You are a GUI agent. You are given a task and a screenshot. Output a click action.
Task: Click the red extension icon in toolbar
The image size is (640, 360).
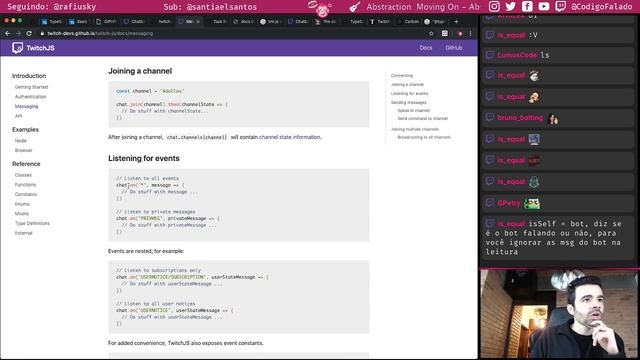(x=460, y=33)
